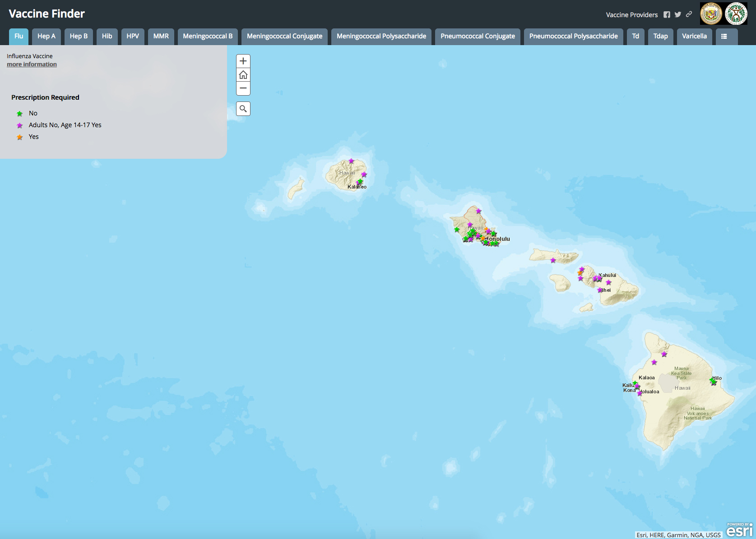The image size is (756, 539).
Task: Collapse the Prescription Required legend panel
Action: [45, 97]
